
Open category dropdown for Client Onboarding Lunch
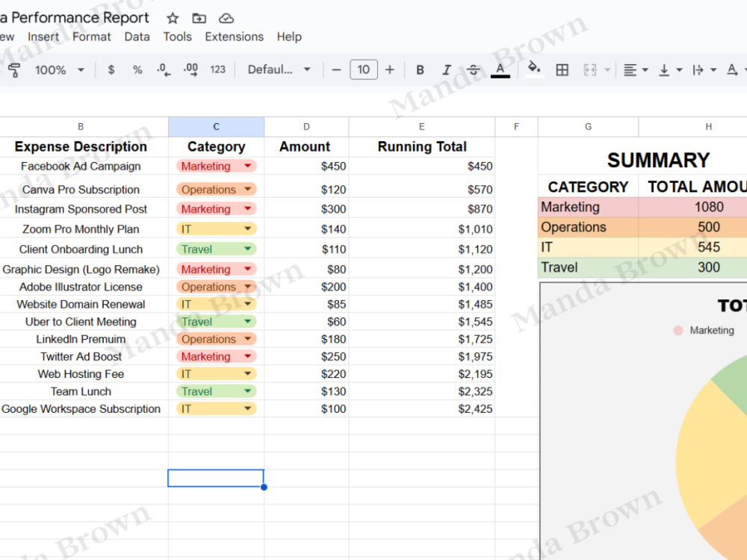(248, 249)
